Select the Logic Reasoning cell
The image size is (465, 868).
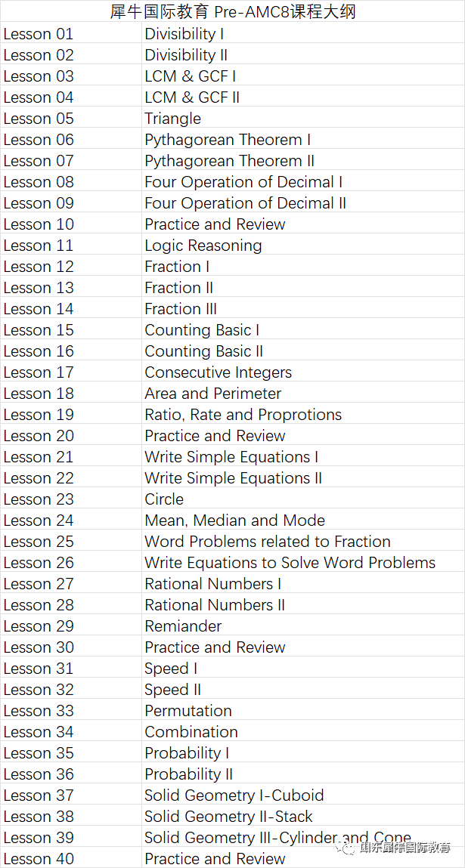(x=303, y=246)
